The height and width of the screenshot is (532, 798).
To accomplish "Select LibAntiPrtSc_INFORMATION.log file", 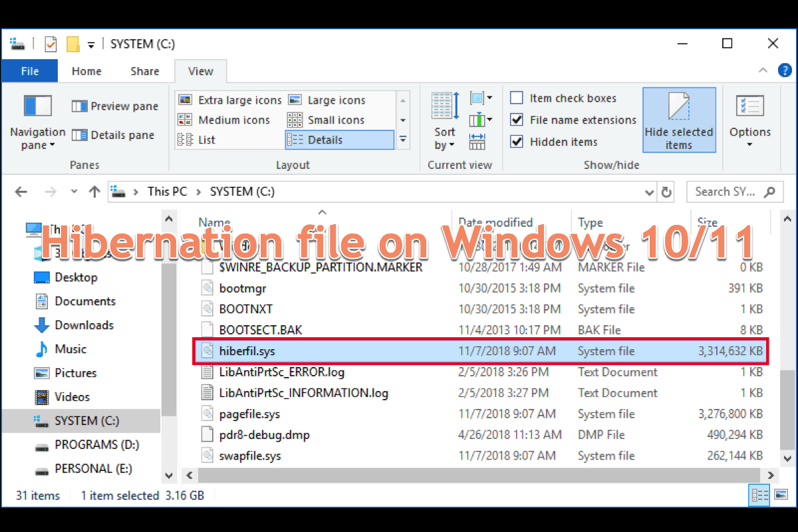I will pyautogui.click(x=303, y=393).
